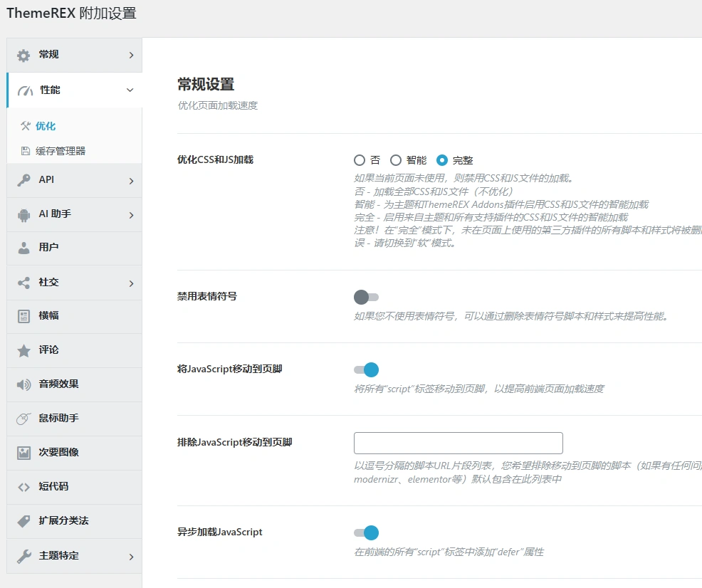Select the 智能 radio option
Image resolution: width=702 pixels, height=588 pixels.
click(x=395, y=159)
